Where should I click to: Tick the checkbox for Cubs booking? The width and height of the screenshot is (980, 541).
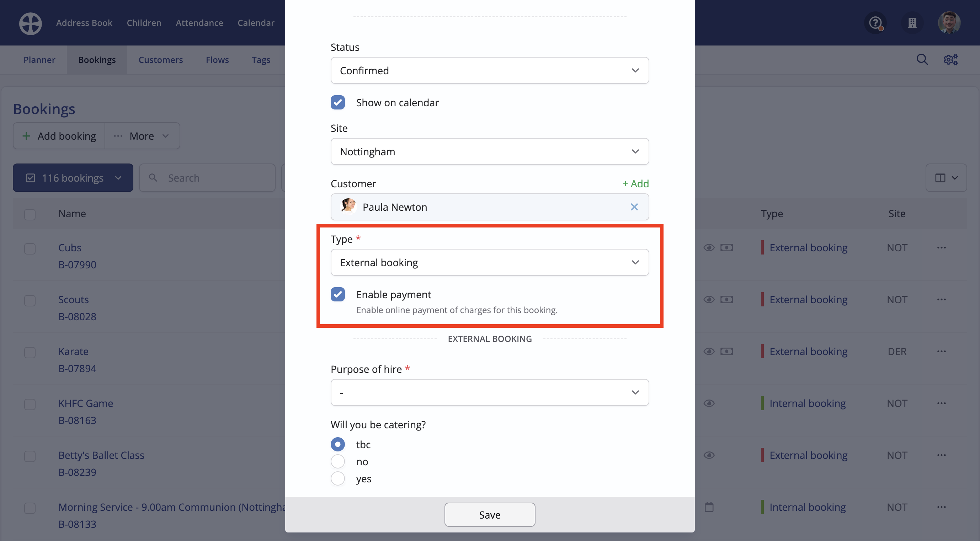point(30,248)
